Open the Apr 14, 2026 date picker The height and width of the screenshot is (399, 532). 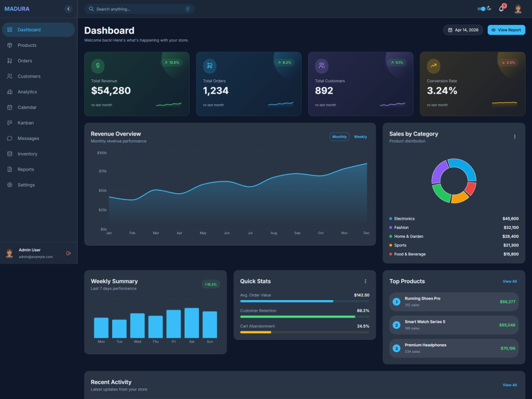pos(463,30)
